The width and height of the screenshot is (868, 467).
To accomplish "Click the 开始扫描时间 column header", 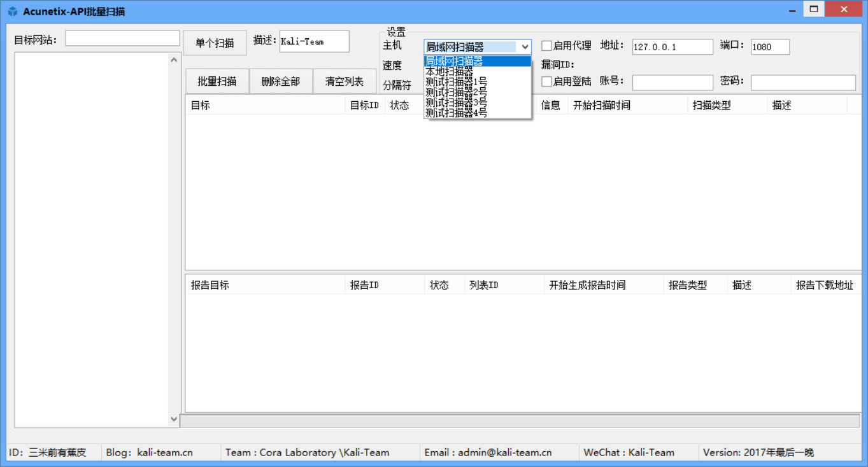I will (628, 105).
